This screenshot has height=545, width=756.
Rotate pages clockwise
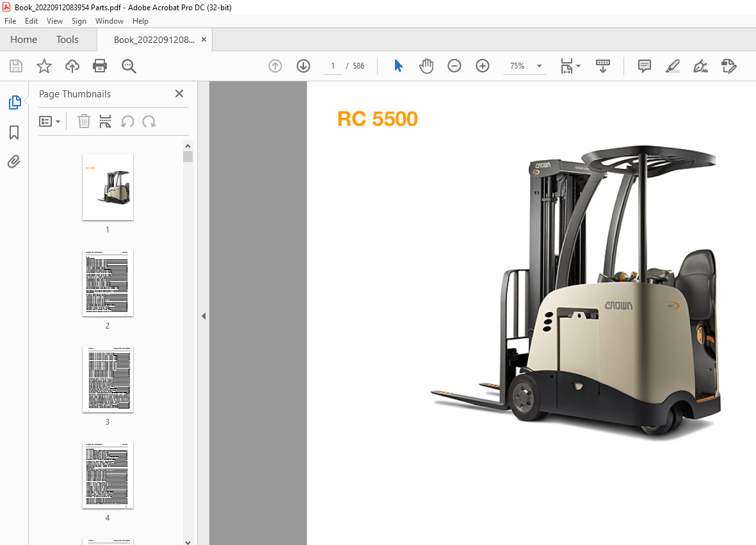(x=149, y=122)
